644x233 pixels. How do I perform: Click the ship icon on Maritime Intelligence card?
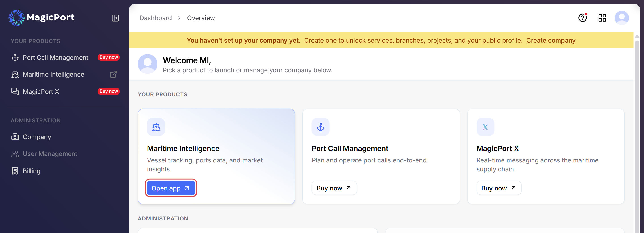(156, 127)
